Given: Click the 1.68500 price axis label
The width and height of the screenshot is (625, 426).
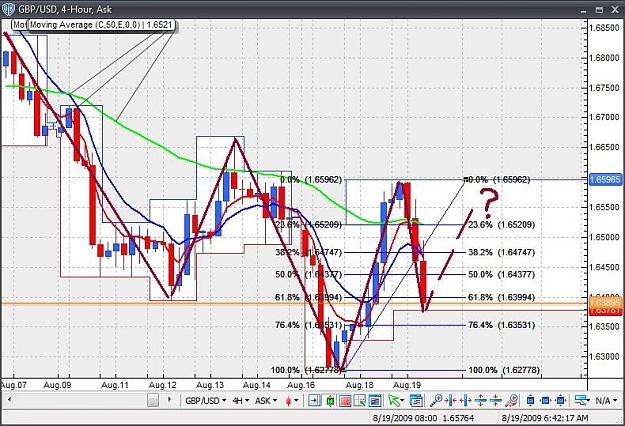Looking at the screenshot, I should (605, 28).
